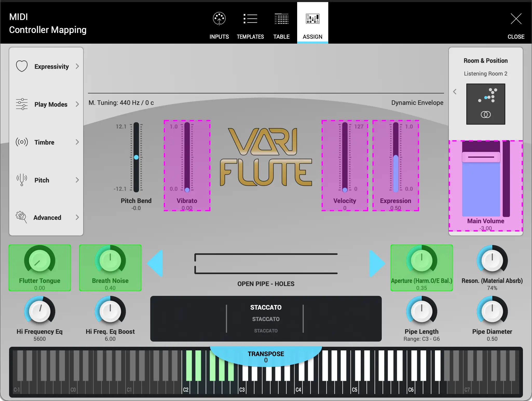Expand the Pitch section chevron
The width and height of the screenshot is (532, 401).
(77, 180)
